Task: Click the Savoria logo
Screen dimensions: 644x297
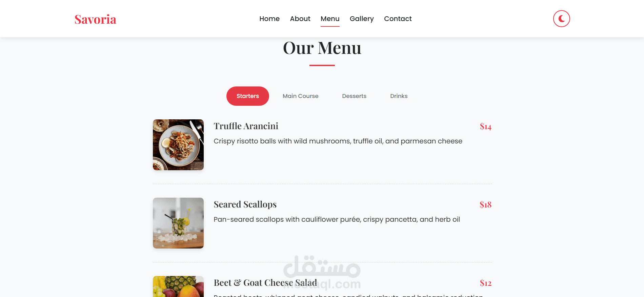Action: (x=95, y=19)
